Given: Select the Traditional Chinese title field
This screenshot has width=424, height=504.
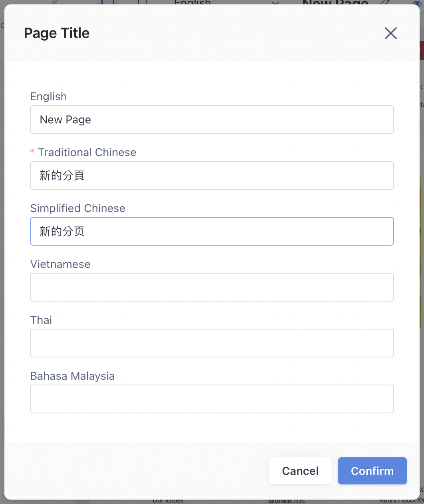Looking at the screenshot, I should [x=212, y=175].
